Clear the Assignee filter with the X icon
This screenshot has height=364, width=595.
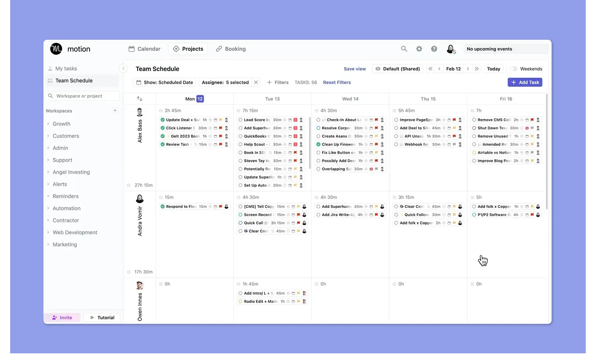[256, 82]
